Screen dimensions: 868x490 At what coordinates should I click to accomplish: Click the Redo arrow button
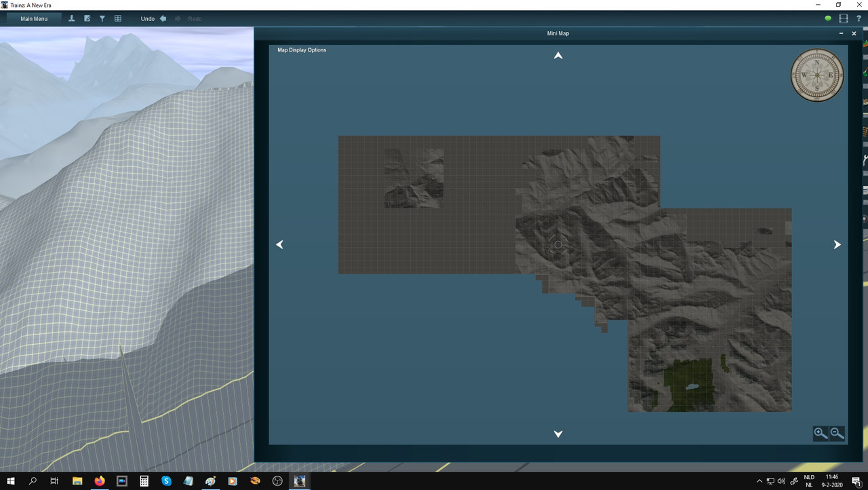pos(178,19)
